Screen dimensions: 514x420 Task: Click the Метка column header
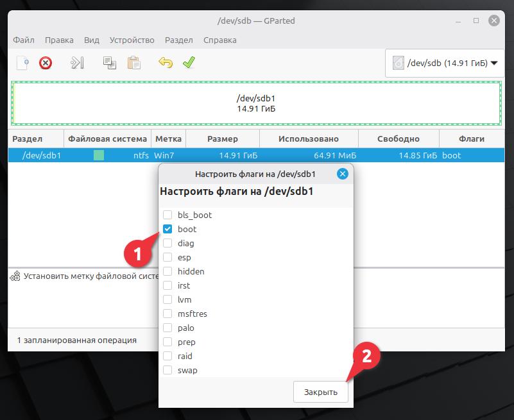169,139
